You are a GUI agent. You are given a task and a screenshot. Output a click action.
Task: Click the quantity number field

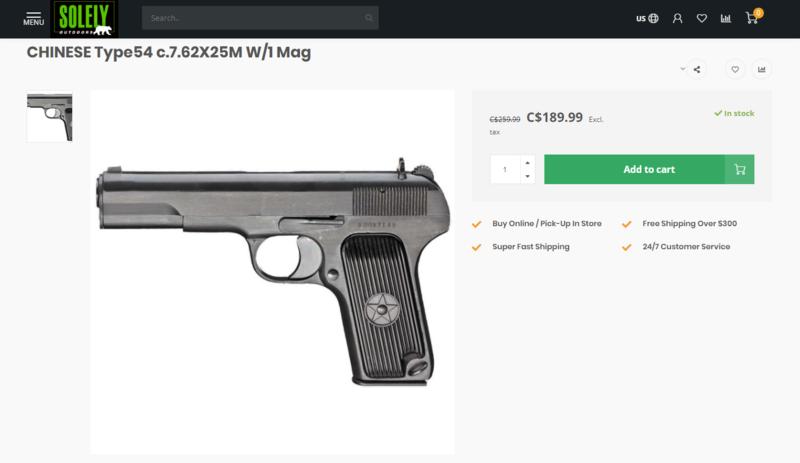(505, 169)
